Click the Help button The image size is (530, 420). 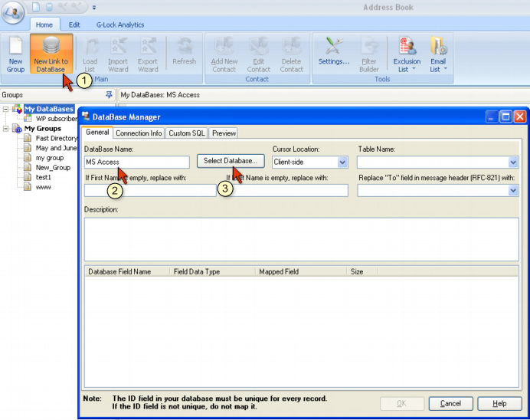click(499, 403)
